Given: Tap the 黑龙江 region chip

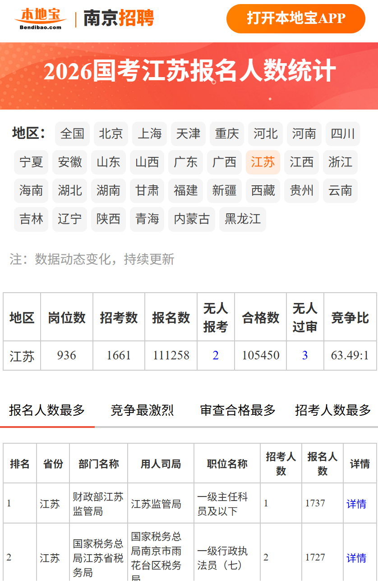Looking at the screenshot, I should pos(243,219).
